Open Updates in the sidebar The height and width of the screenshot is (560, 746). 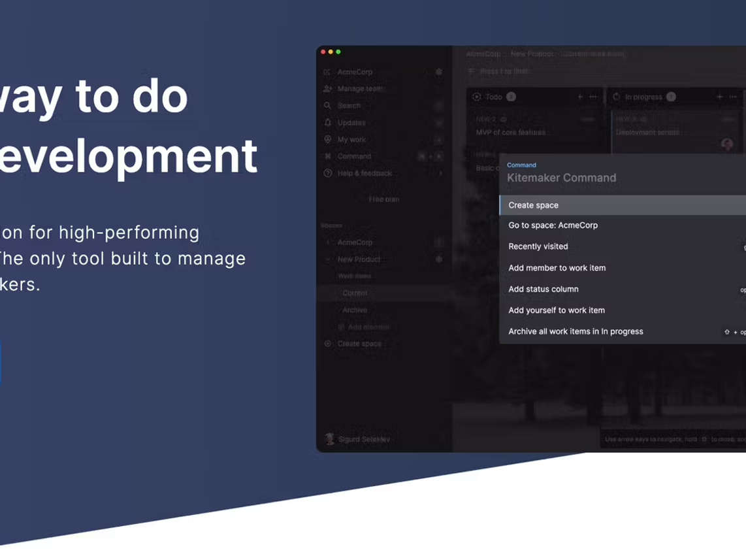coord(351,123)
